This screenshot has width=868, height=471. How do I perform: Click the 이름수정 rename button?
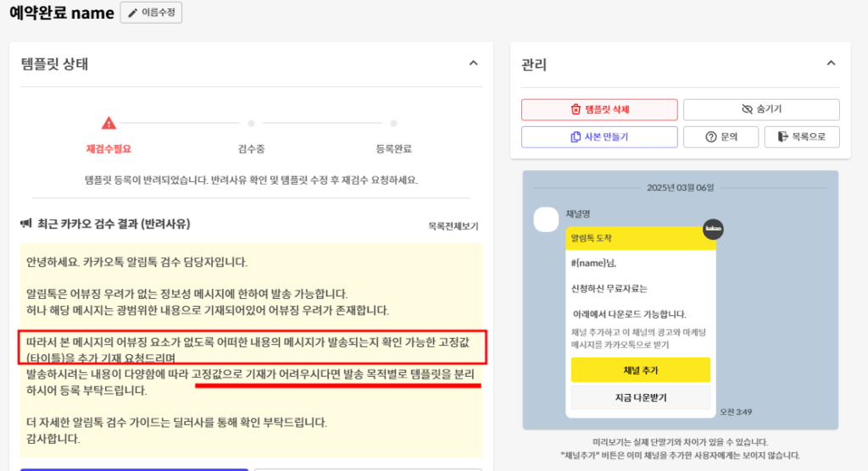click(x=151, y=13)
